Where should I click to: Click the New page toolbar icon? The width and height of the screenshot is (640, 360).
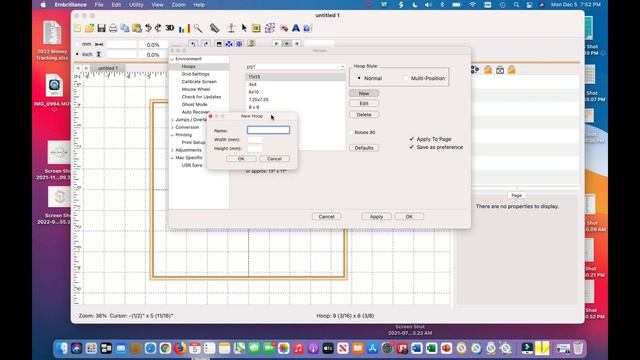pos(78,28)
